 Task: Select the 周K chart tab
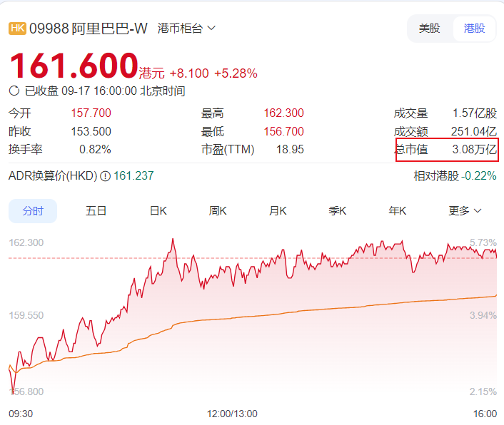pyautogui.click(x=218, y=211)
